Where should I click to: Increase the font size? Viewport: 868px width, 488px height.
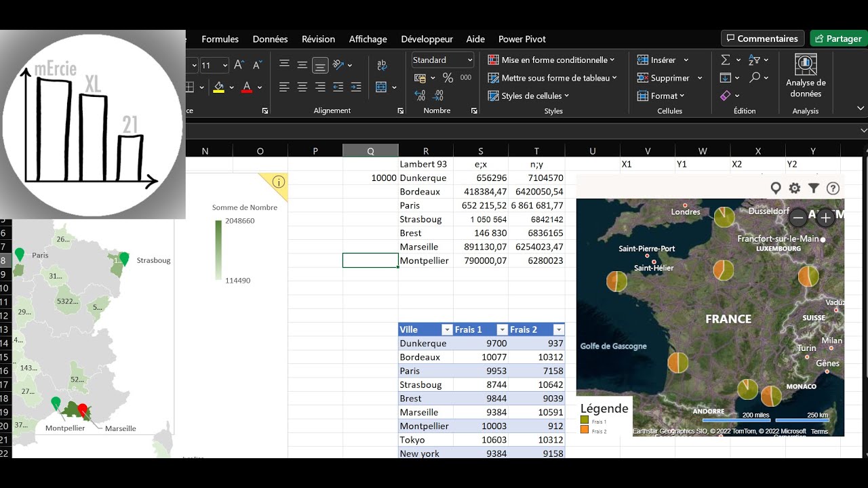239,66
